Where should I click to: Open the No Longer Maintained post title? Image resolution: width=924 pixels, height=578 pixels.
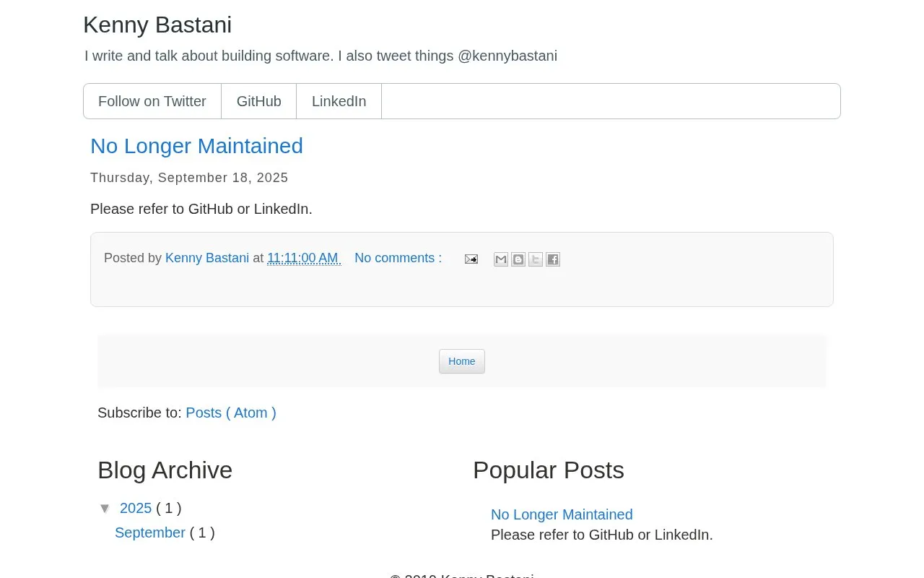[x=196, y=146]
